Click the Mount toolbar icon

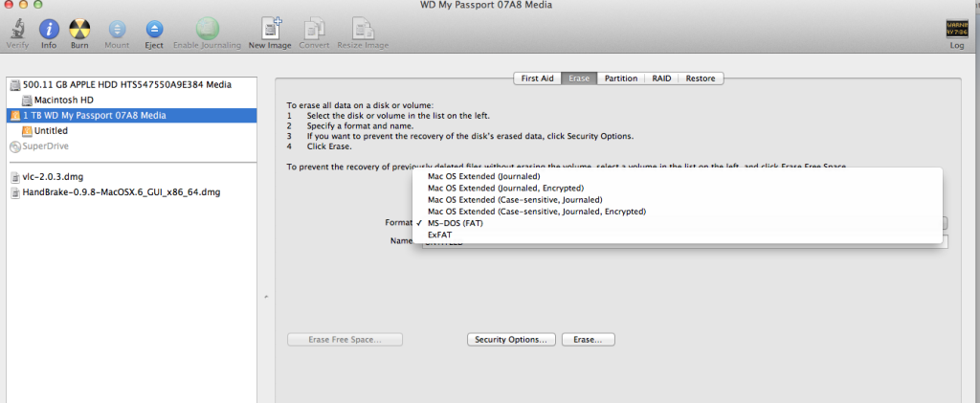(117, 29)
